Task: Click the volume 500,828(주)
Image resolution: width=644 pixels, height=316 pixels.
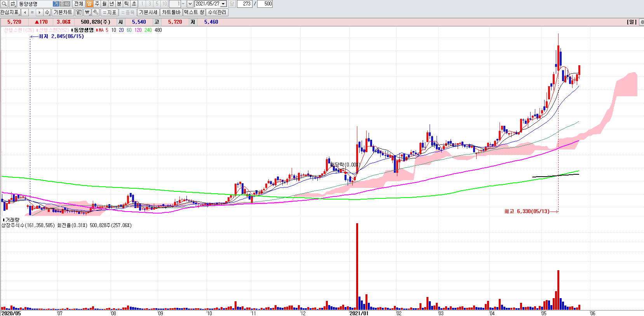Action: click(x=96, y=22)
